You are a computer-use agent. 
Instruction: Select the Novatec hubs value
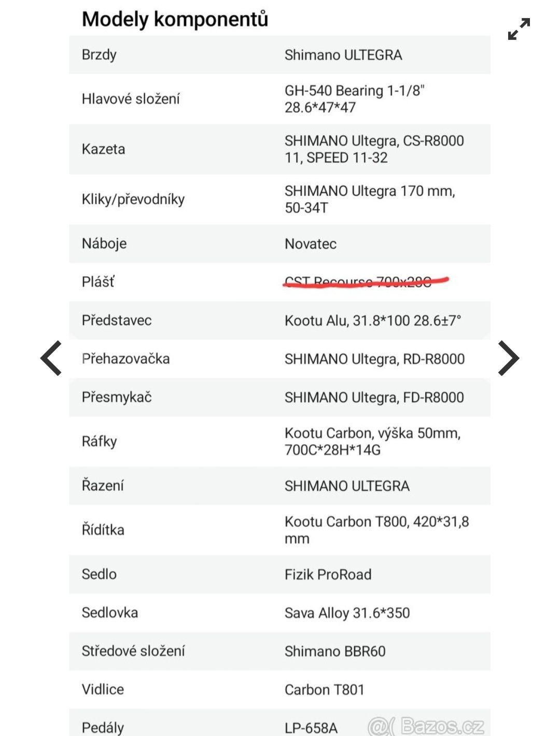[311, 244]
